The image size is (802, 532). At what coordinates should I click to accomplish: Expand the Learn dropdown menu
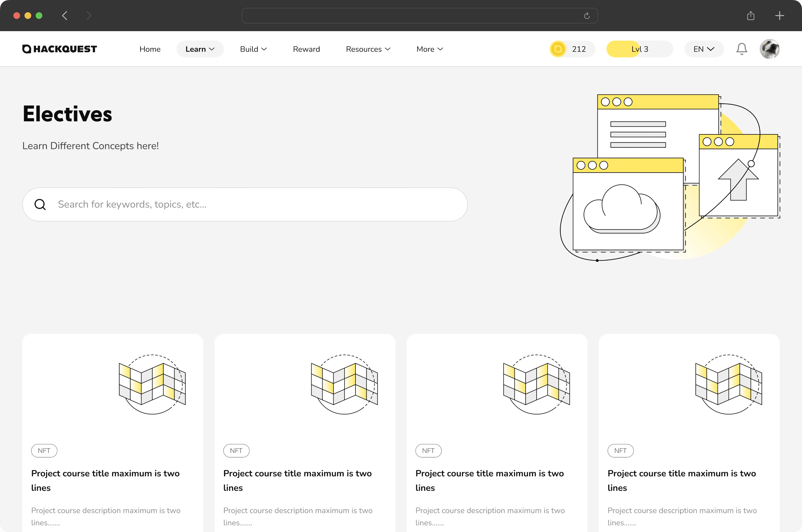[x=200, y=49]
